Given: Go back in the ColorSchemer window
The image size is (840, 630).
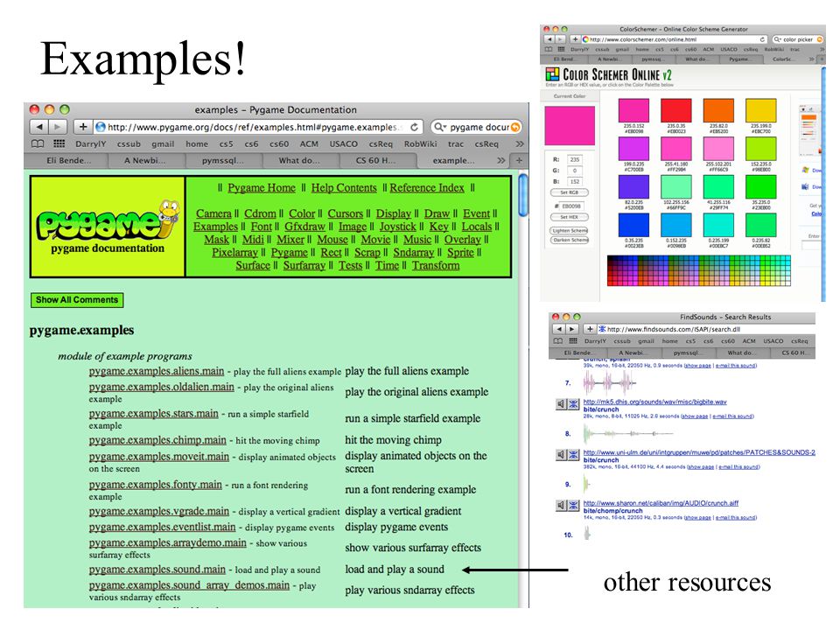Looking at the screenshot, I should [549, 39].
